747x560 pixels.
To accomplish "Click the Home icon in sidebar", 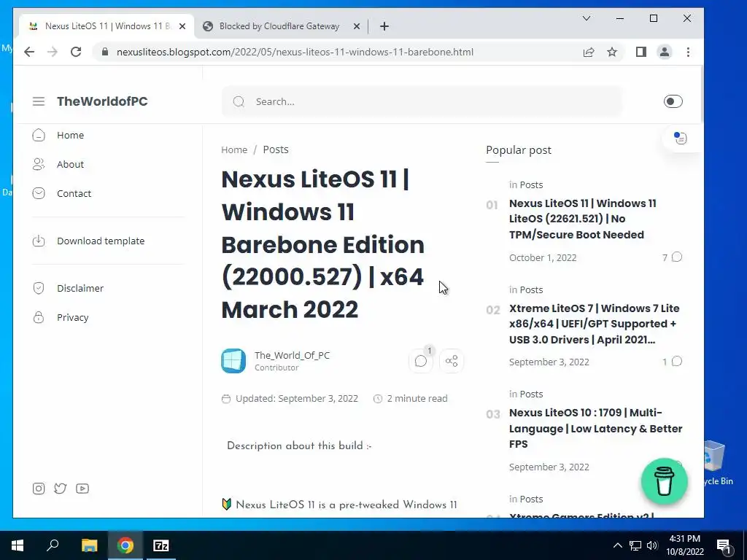I will pyautogui.click(x=39, y=135).
